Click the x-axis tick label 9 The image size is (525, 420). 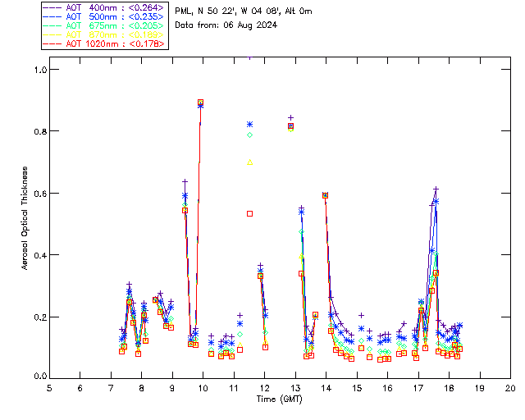172,388
